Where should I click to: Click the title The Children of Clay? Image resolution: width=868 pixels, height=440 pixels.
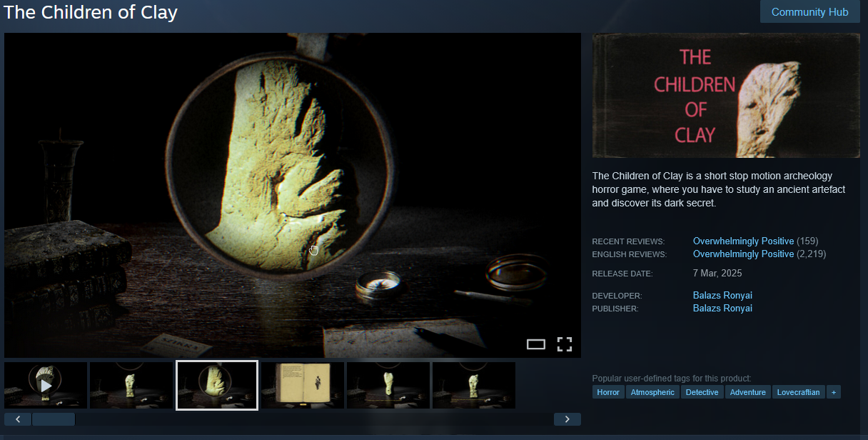click(x=91, y=12)
